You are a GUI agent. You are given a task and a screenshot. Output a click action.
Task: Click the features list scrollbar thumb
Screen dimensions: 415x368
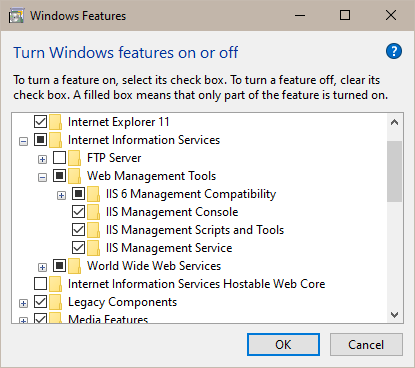tap(395, 171)
